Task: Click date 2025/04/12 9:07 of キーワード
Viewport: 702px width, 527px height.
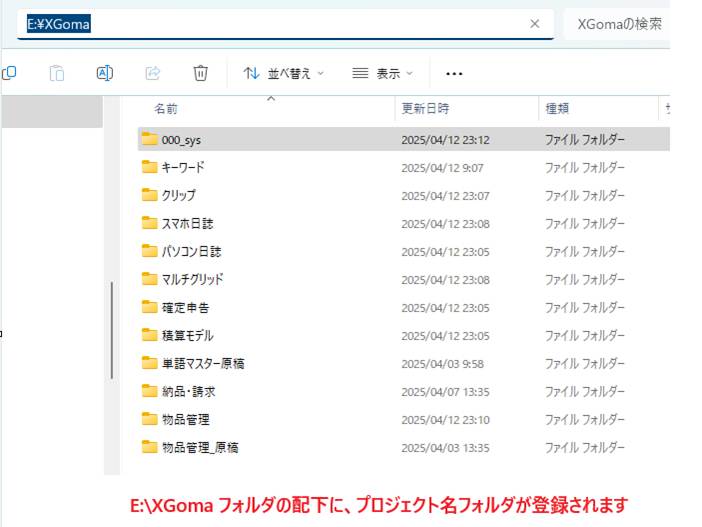Action: tap(442, 168)
